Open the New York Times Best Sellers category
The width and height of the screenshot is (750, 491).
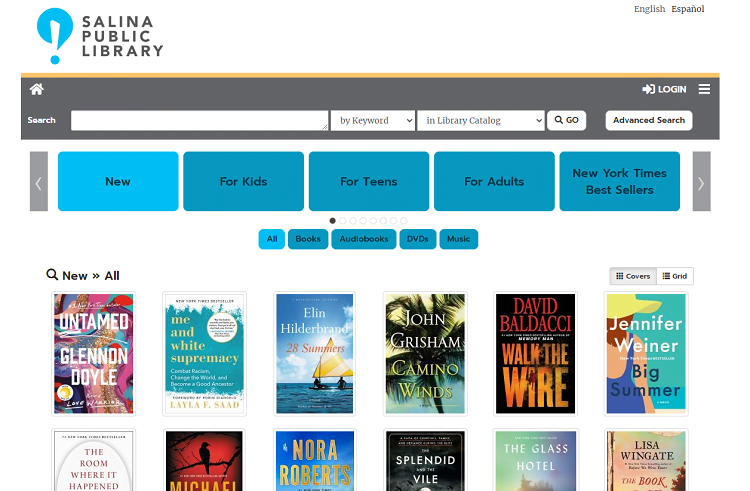pyautogui.click(x=619, y=181)
